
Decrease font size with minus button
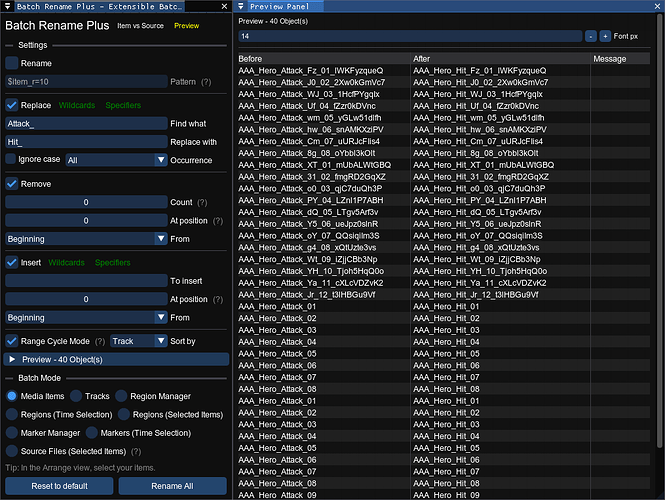click(x=590, y=36)
